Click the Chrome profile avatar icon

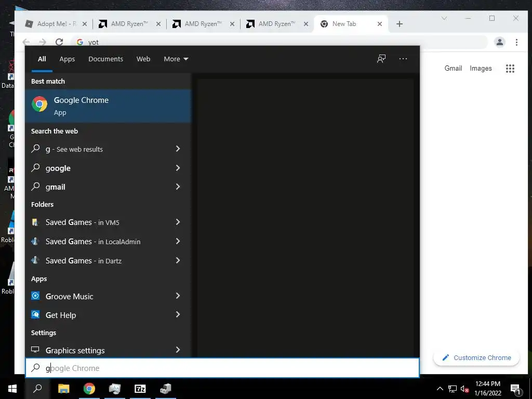point(500,42)
